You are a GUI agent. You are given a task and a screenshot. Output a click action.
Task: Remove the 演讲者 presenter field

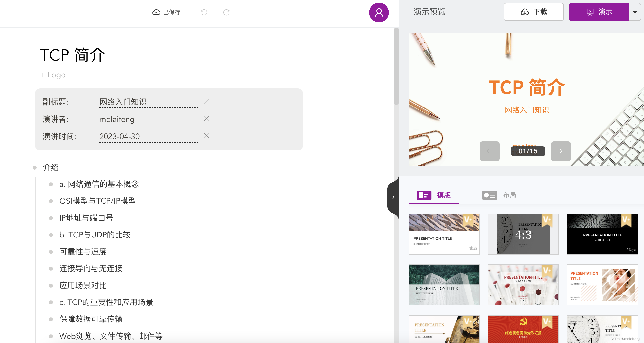pos(207,119)
